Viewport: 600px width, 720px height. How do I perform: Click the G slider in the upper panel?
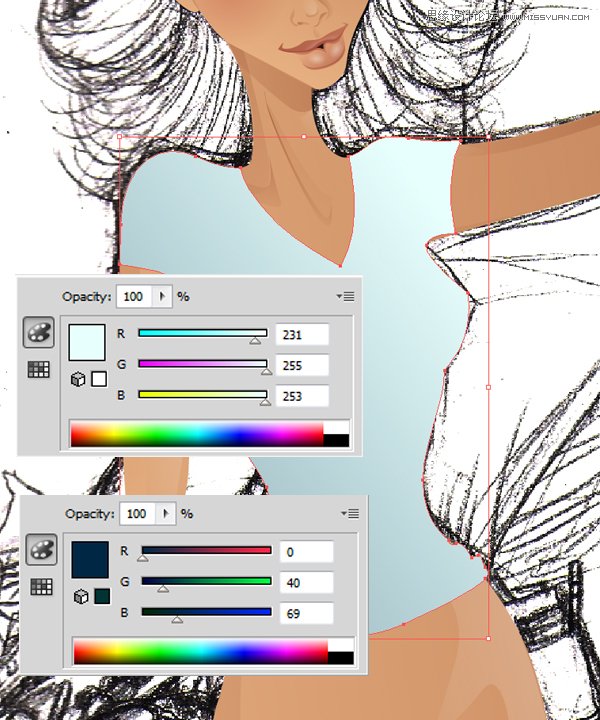[x=202, y=364]
